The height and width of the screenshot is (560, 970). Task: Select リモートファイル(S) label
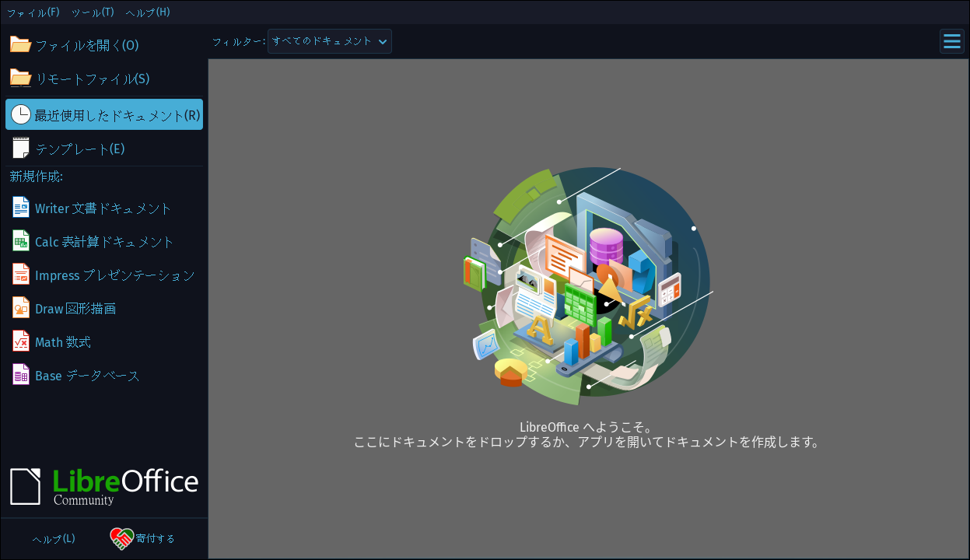click(x=93, y=79)
